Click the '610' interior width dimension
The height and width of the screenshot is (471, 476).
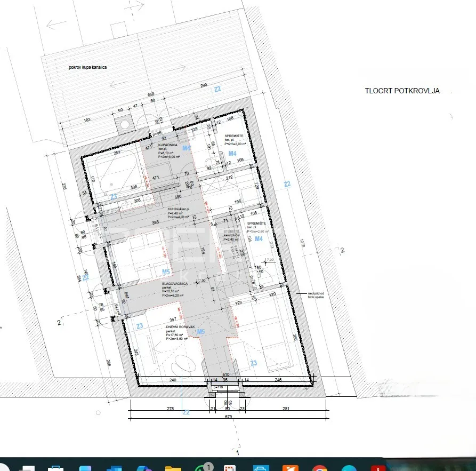pyautogui.click(x=226, y=374)
